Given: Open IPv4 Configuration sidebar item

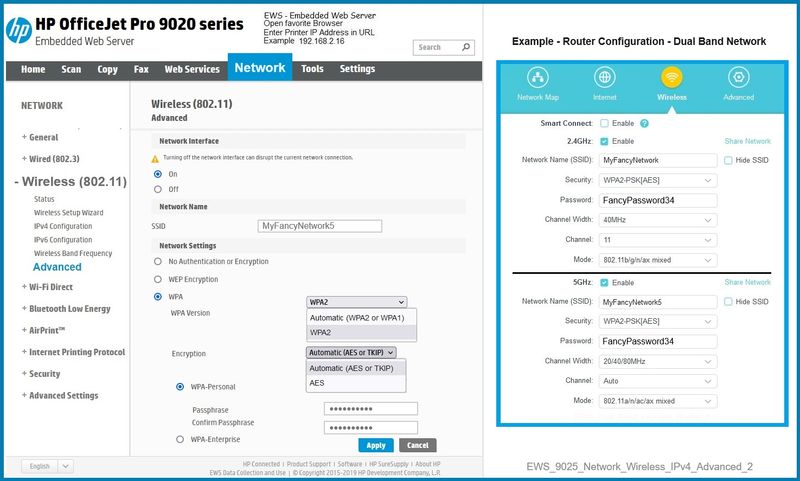Looking at the screenshot, I should click(x=63, y=226).
